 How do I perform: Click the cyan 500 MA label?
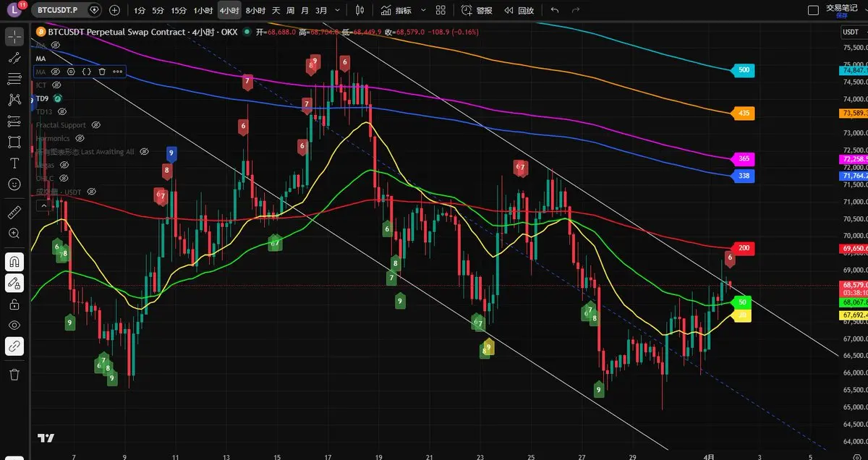(743, 71)
